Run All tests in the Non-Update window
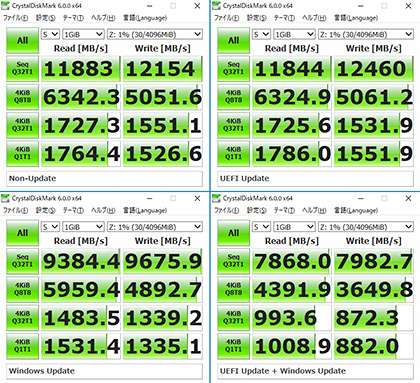 pos(22,41)
